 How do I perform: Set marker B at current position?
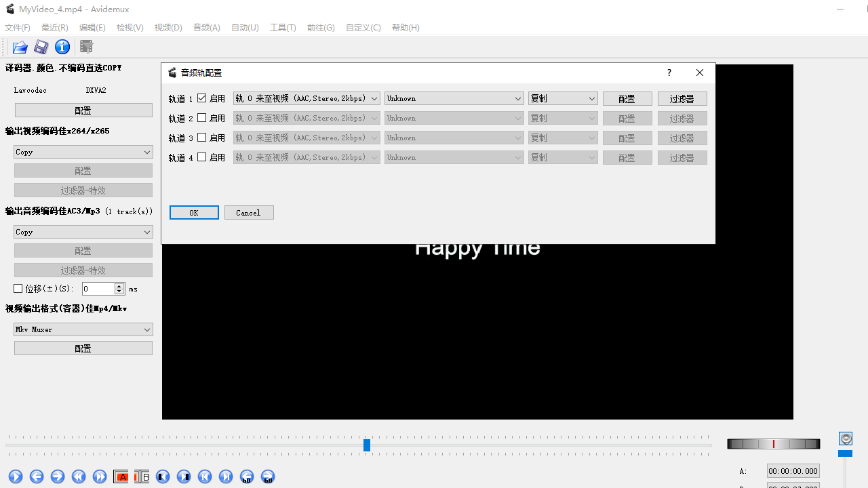point(142,476)
